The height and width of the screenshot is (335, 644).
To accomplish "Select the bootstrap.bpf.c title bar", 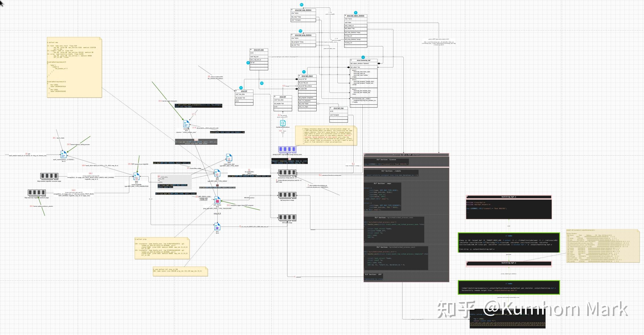I will click(x=509, y=197).
